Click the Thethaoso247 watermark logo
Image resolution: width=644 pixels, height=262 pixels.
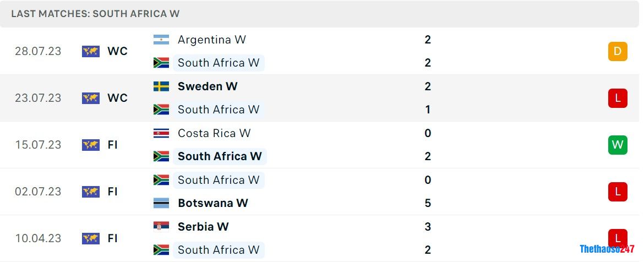(x=607, y=249)
